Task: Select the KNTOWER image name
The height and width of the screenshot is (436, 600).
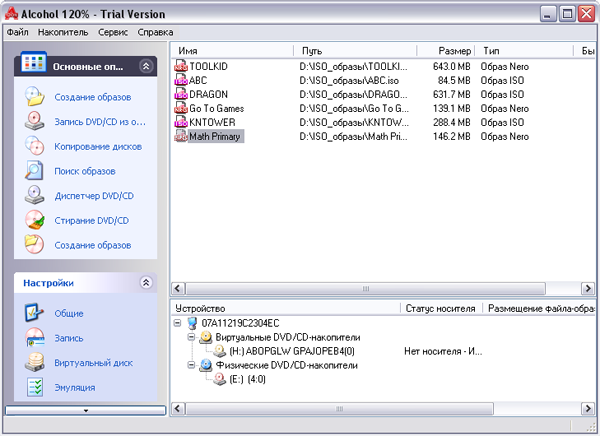Action: [x=212, y=122]
